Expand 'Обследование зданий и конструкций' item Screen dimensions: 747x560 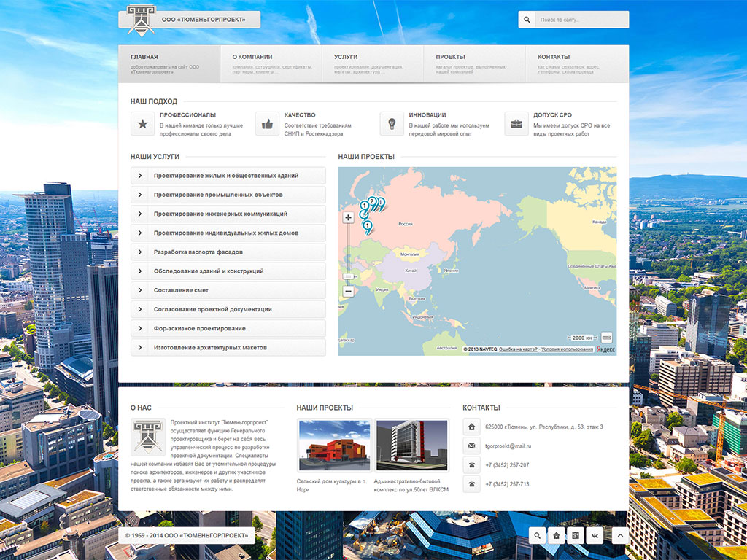click(x=228, y=271)
